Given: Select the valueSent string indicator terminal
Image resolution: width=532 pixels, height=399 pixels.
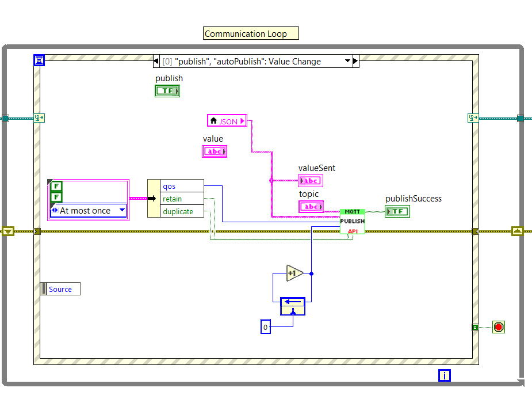Looking at the screenshot, I should coord(311,181).
